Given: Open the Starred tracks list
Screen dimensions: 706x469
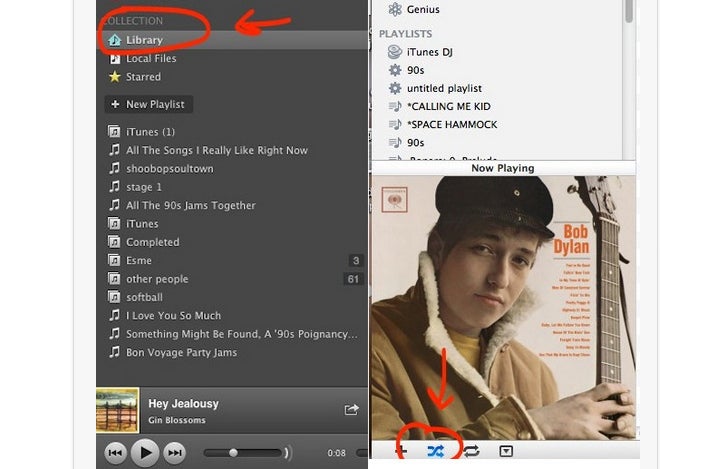Looking at the screenshot, I should pos(143,77).
